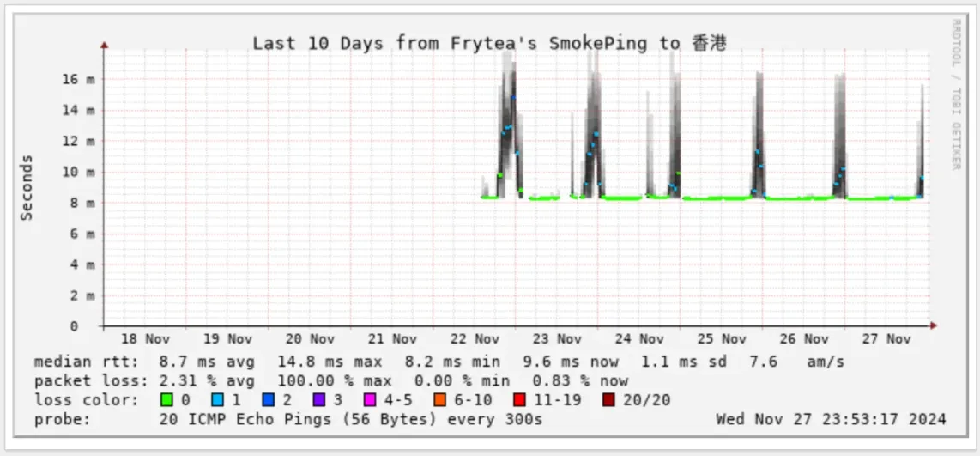
Task: Click the 18 Nov x-axis label
Action: point(145,339)
